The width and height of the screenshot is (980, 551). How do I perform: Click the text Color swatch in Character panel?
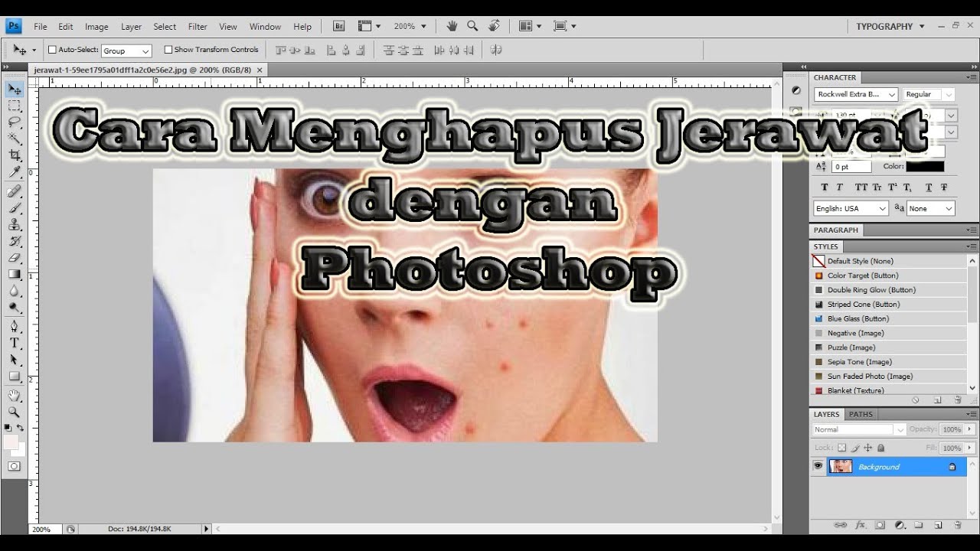[x=925, y=166]
